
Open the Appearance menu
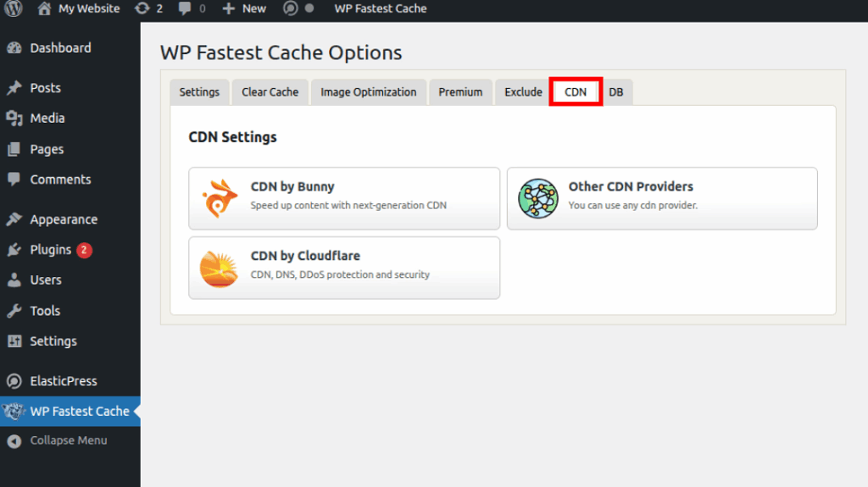pos(64,219)
